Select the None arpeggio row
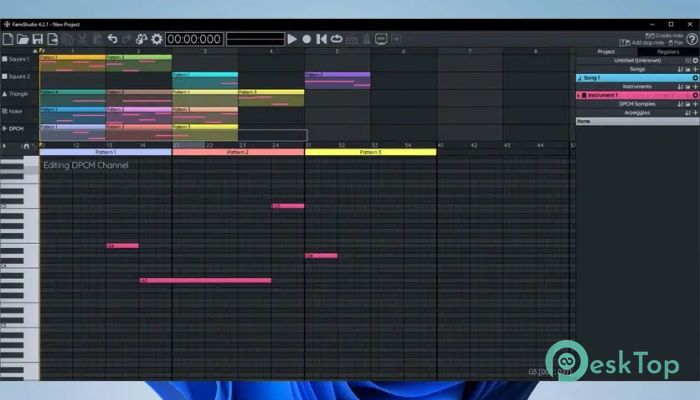Image resolution: width=700 pixels, height=400 pixels. pyautogui.click(x=638, y=121)
